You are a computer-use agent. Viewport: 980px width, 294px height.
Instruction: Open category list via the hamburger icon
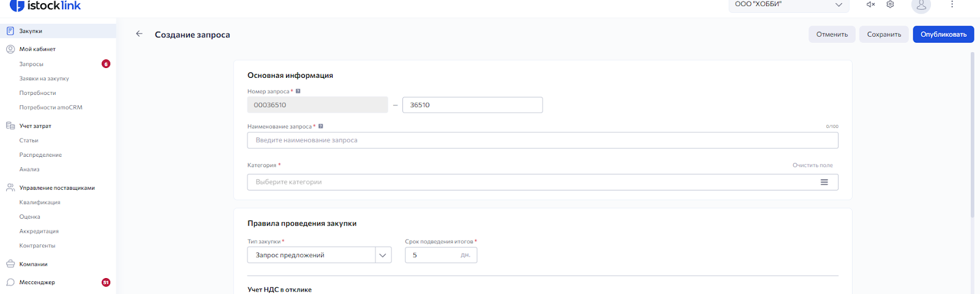coord(824,182)
